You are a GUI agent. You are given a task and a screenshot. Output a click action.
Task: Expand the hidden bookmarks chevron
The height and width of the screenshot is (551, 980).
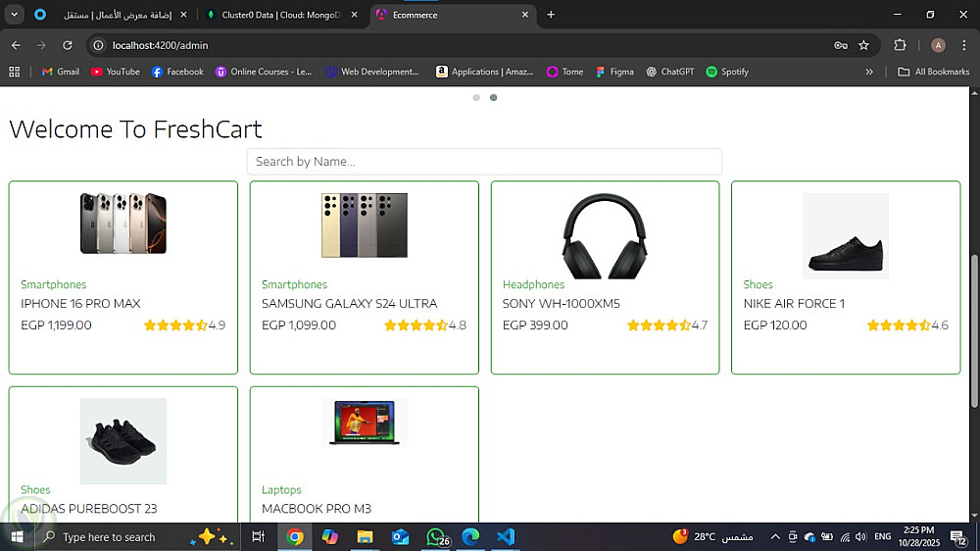pos(868,72)
